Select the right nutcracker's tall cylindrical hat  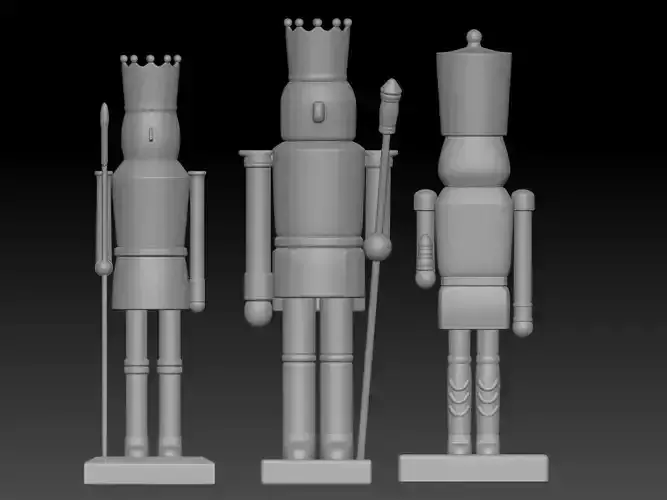(474, 93)
